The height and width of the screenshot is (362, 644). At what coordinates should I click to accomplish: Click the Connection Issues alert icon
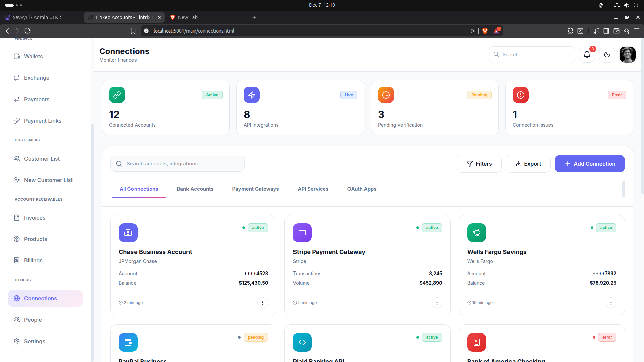coord(520,95)
